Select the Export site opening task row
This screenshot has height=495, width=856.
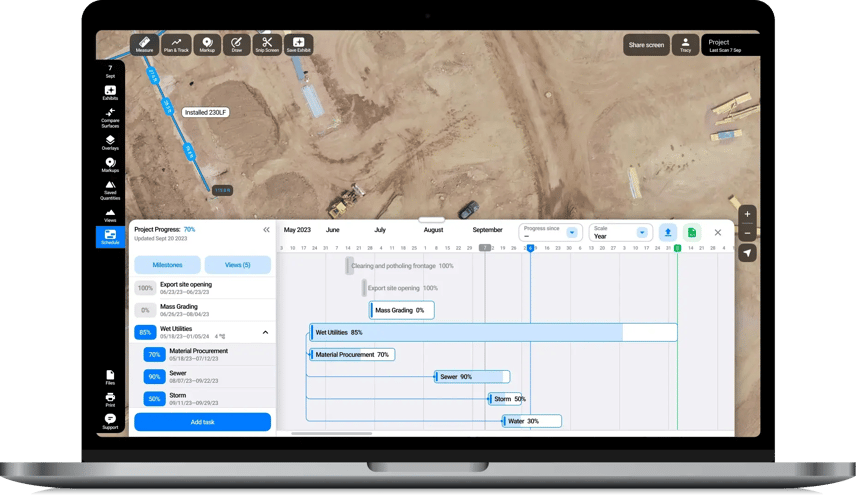point(203,288)
